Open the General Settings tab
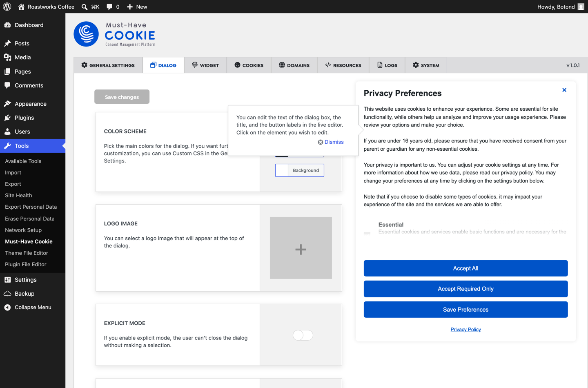Viewport: 588px width, 388px height. (x=108, y=65)
